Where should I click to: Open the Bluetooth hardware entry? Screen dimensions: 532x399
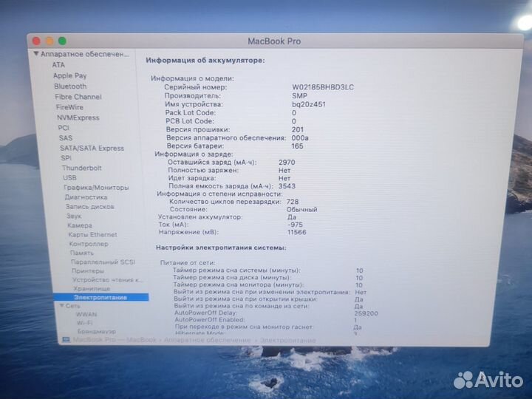point(70,86)
